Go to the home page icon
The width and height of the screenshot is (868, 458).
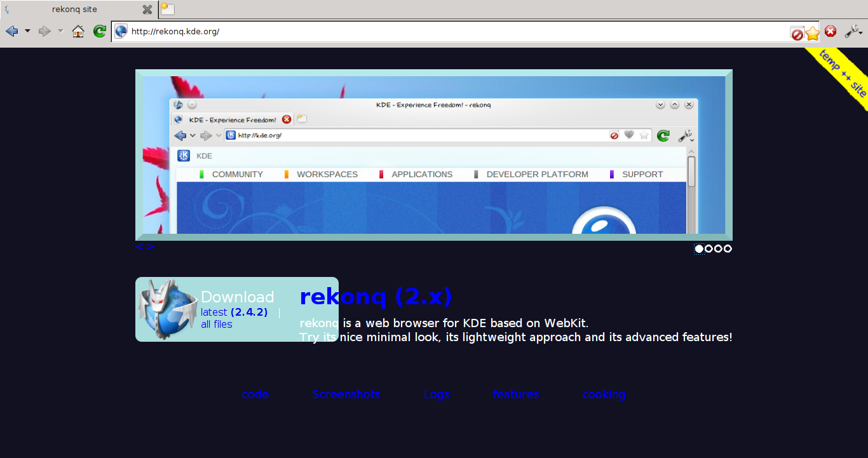(78, 31)
